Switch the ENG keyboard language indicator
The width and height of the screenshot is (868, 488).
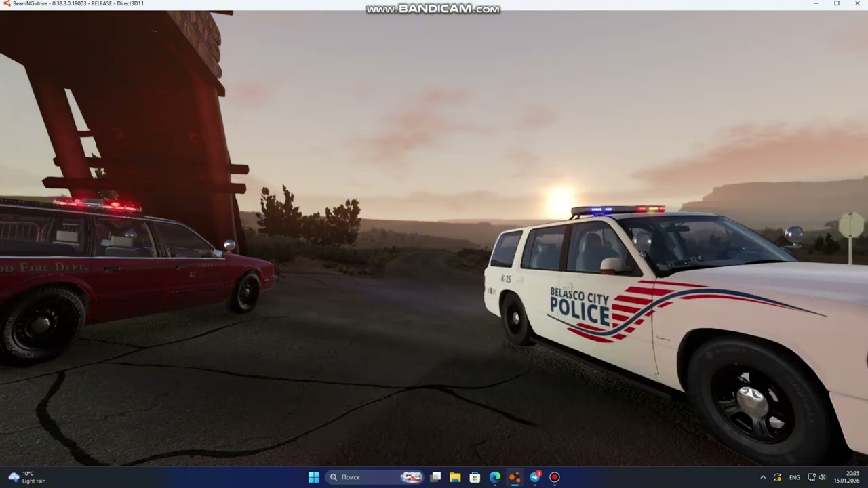tap(795, 477)
